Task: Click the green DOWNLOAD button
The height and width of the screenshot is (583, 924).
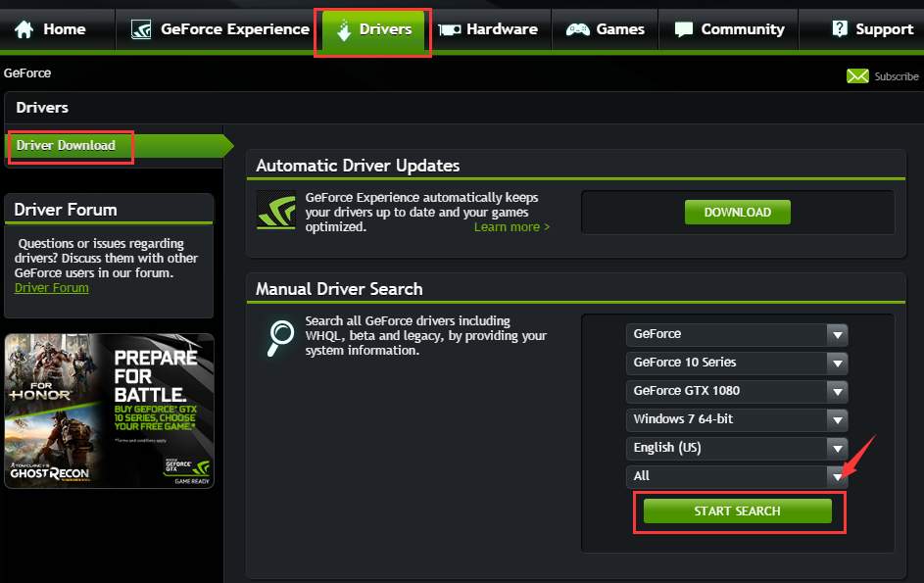Action: 737,213
